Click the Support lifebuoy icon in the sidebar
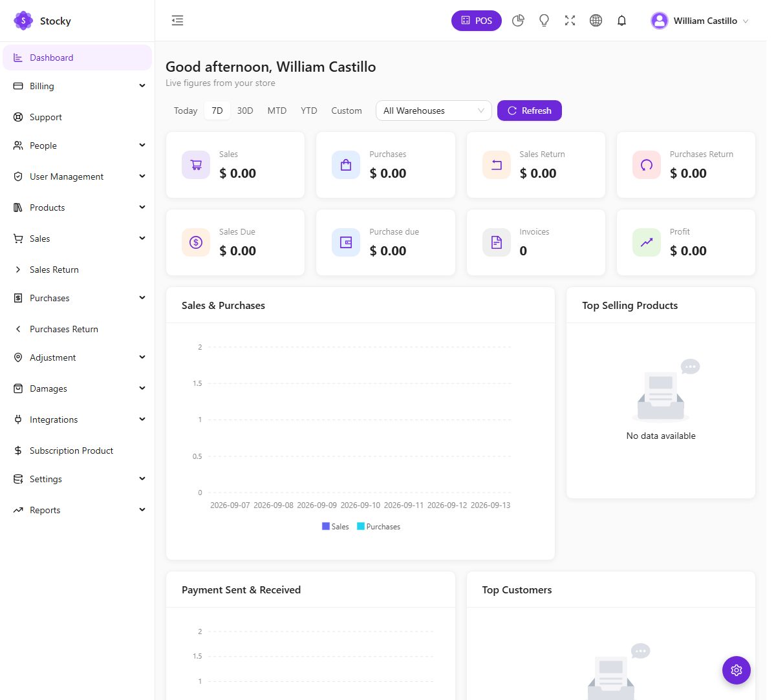The width and height of the screenshot is (776, 700). (x=18, y=117)
